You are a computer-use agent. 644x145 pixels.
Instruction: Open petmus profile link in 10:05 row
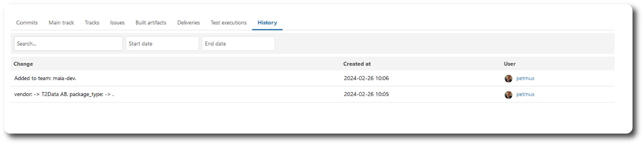pyautogui.click(x=525, y=95)
